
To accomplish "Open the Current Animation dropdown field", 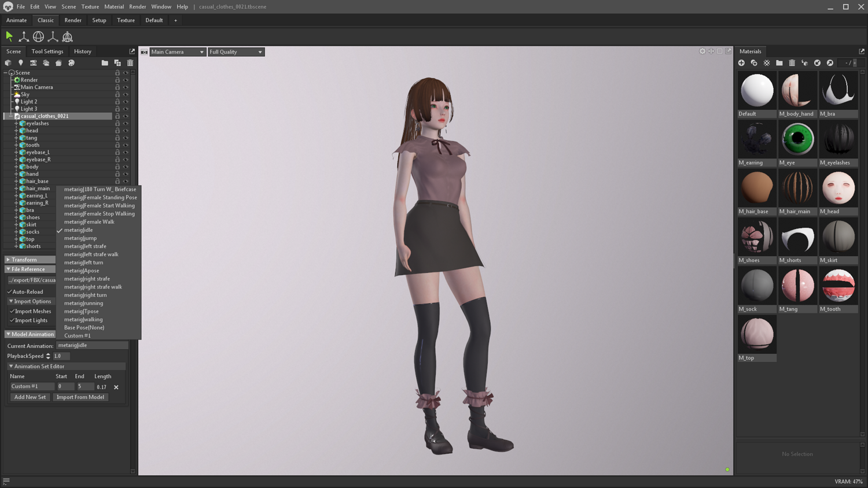I will (x=92, y=345).
